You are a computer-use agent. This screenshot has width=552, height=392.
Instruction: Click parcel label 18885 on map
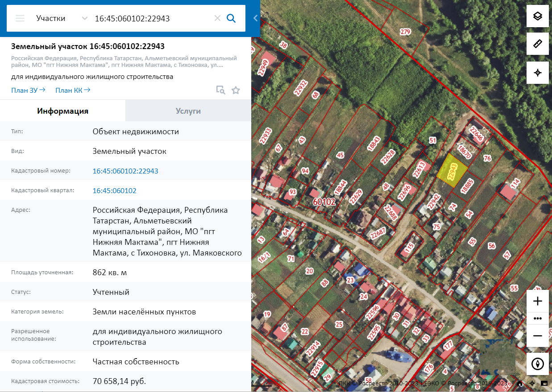coord(467,186)
